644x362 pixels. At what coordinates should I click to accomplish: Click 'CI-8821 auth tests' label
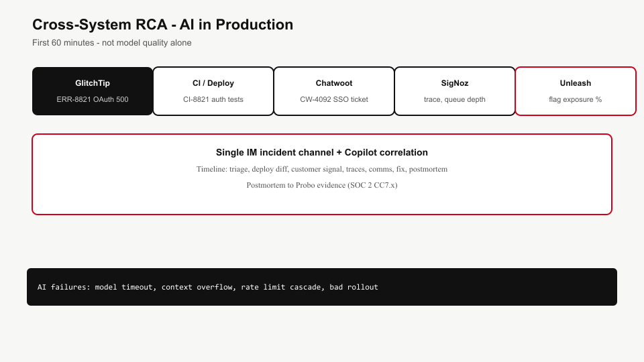tap(213, 99)
